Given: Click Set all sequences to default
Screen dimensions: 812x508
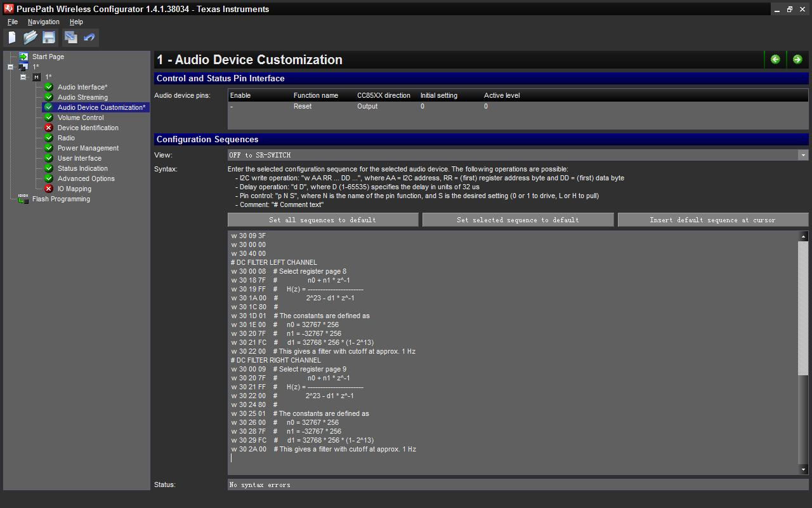Looking at the screenshot, I should coord(322,220).
